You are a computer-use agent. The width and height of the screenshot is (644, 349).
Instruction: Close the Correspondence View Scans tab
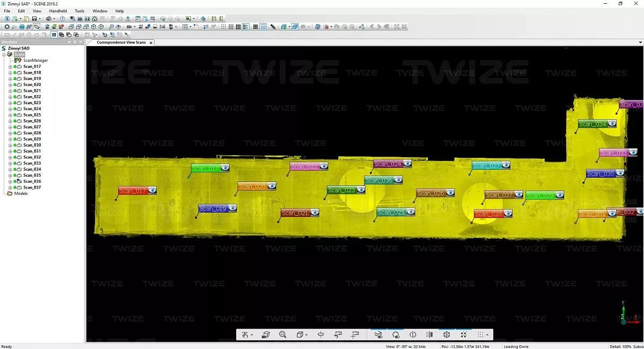click(151, 42)
